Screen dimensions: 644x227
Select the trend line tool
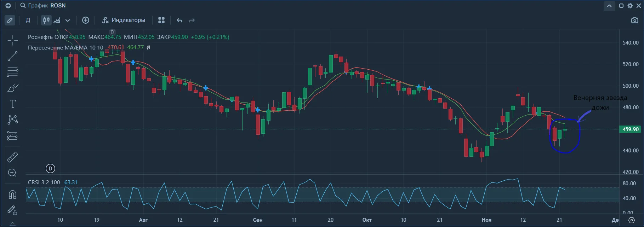(x=13, y=56)
